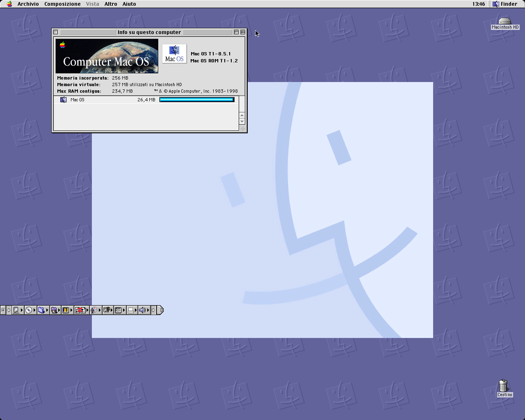Screen dimensions: 525x420
Task: Open the monitor resolution Control Strip module
Action: [120, 310]
